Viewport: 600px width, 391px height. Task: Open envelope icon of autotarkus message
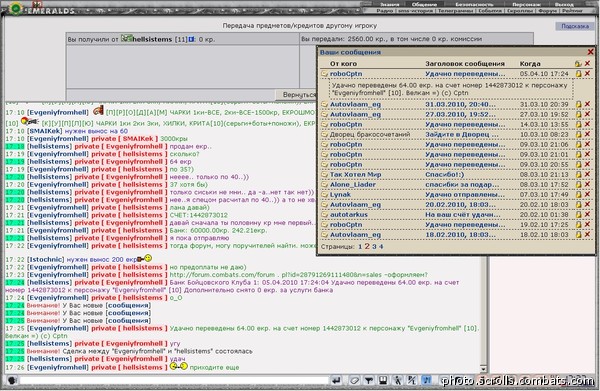(324, 214)
